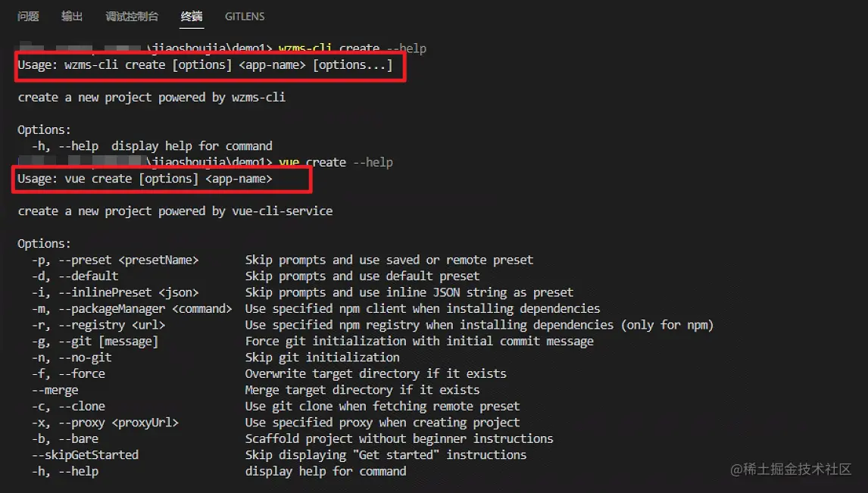Click the --skipGetStarted option text
868x493 pixels.
click(85, 455)
